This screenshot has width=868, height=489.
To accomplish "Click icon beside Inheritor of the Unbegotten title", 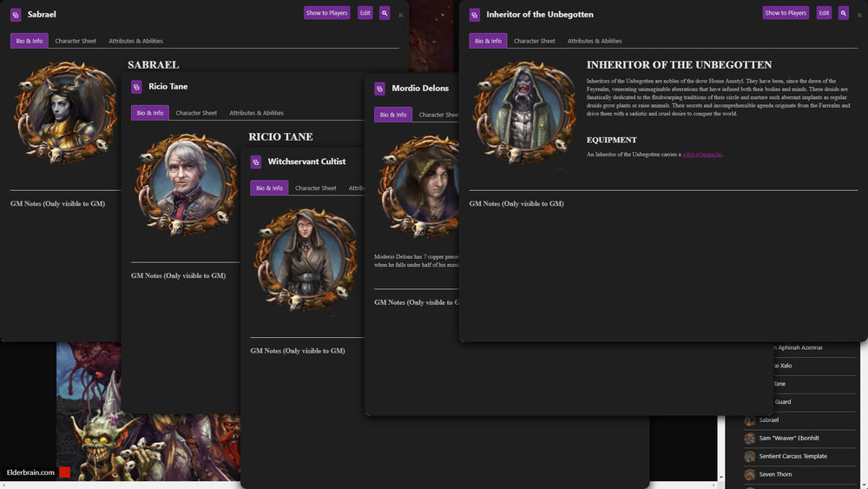I will click(x=475, y=15).
